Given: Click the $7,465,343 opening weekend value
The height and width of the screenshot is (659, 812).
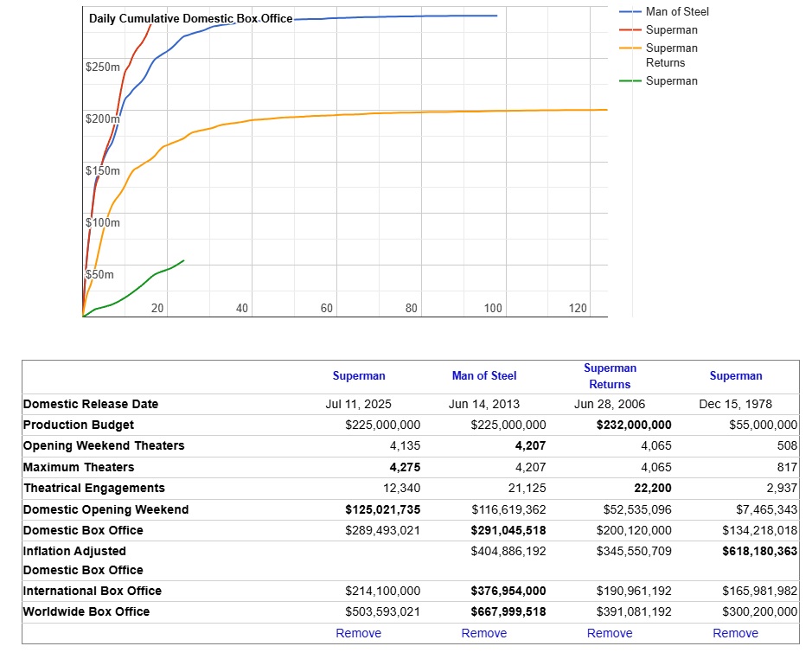Looking at the screenshot, I should pyautogui.click(x=766, y=509).
